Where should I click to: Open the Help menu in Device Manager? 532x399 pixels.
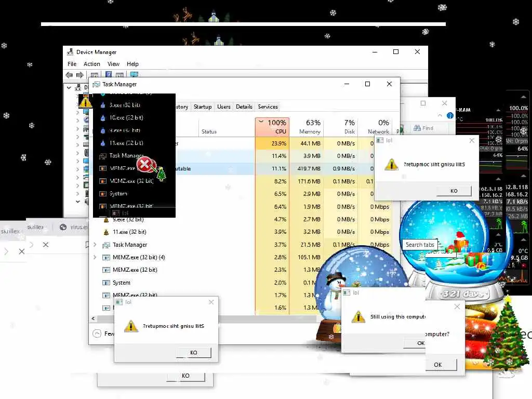tap(132, 64)
